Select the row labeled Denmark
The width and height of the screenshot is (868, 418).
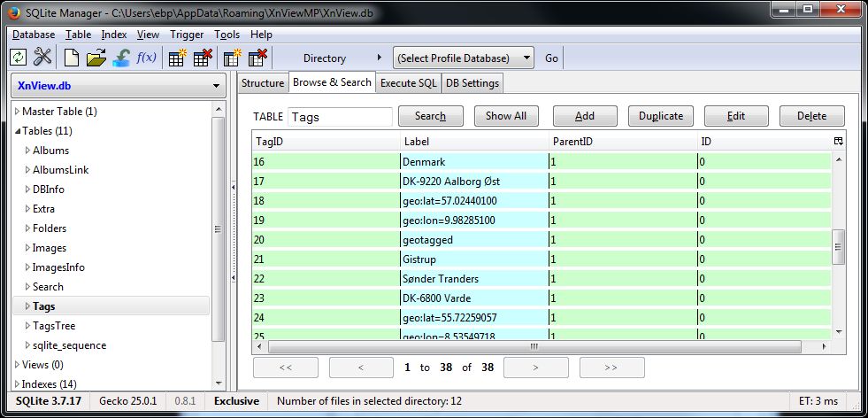pos(542,162)
